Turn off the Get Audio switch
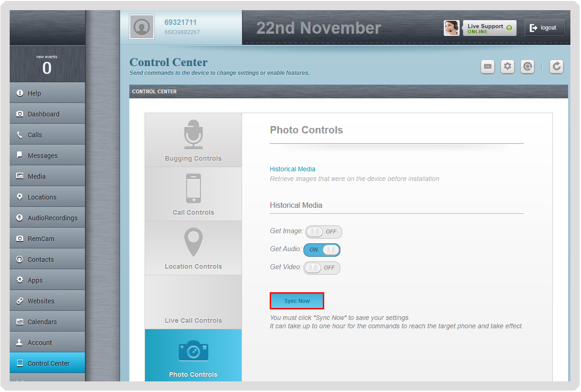The height and width of the screenshot is (392, 581). (x=322, y=250)
